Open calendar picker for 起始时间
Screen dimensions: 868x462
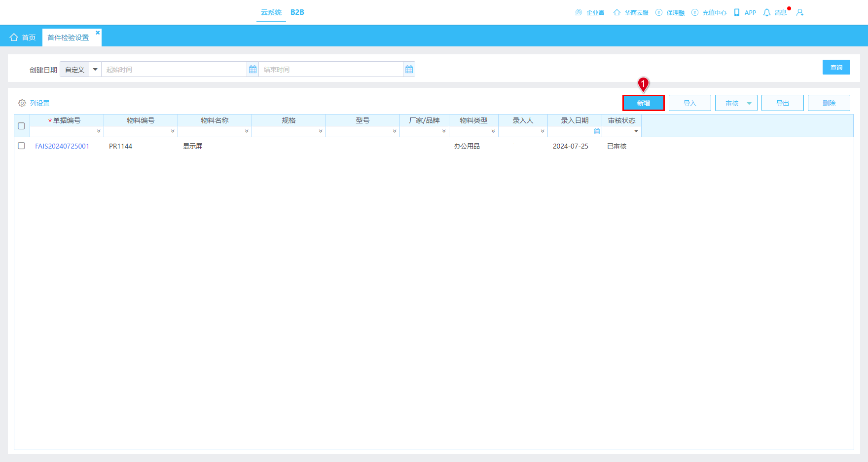(253, 70)
